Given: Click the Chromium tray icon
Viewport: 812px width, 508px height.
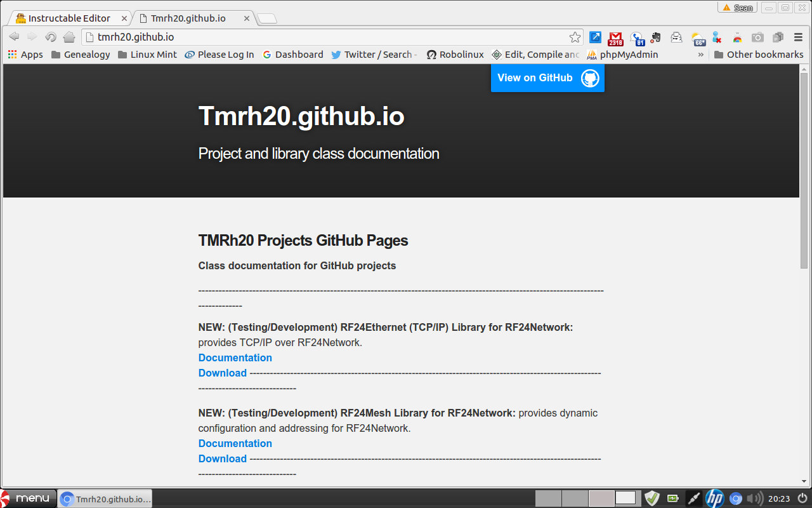Looking at the screenshot, I should tap(736, 498).
